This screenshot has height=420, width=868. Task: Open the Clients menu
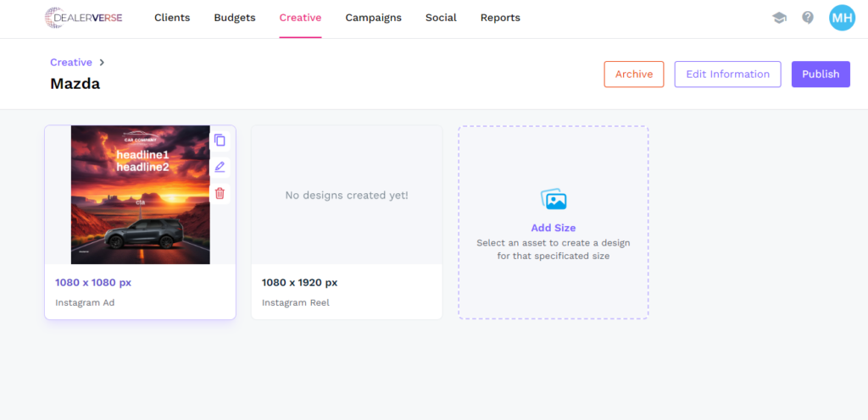172,18
